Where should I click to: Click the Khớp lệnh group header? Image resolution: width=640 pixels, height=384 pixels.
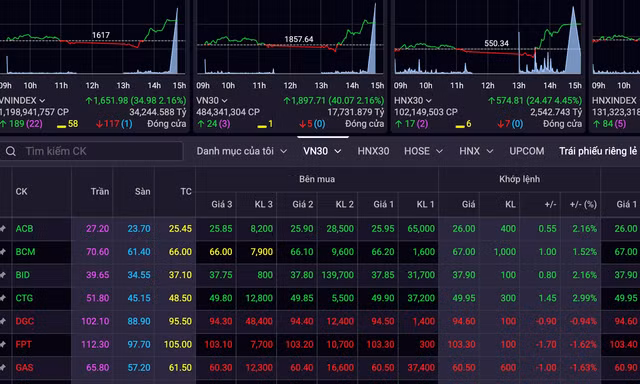pyautogui.click(x=519, y=179)
